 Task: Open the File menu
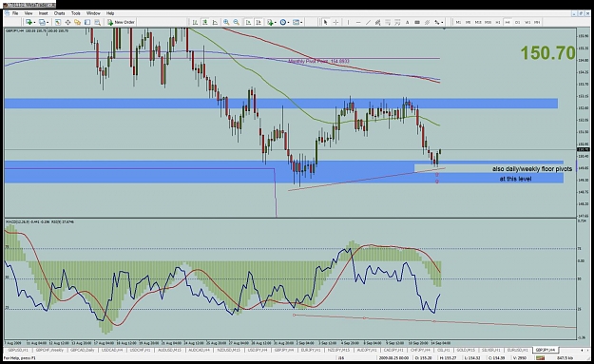click(15, 13)
